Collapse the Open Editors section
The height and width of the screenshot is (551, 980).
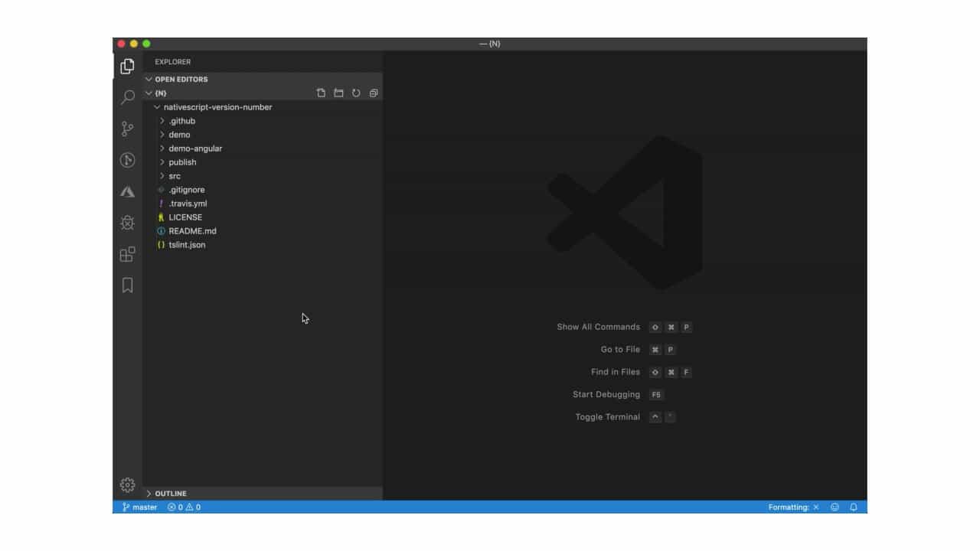[263, 79]
